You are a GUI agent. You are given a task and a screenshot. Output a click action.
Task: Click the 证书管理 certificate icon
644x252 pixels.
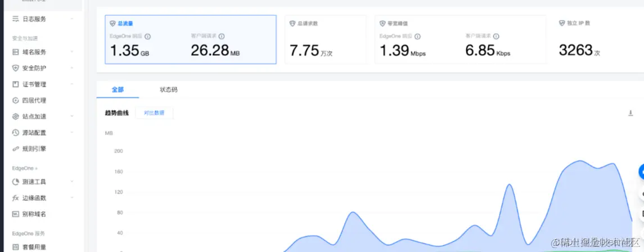[16, 84]
